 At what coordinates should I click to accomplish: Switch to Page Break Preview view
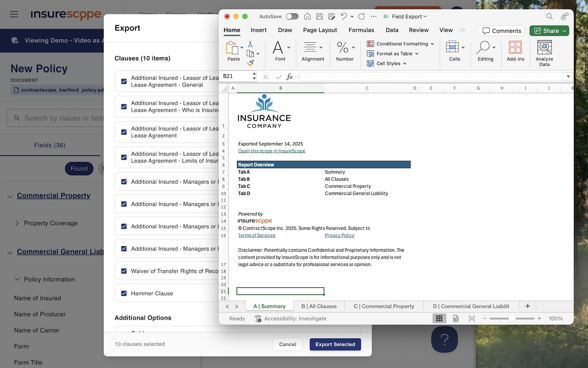click(x=472, y=318)
